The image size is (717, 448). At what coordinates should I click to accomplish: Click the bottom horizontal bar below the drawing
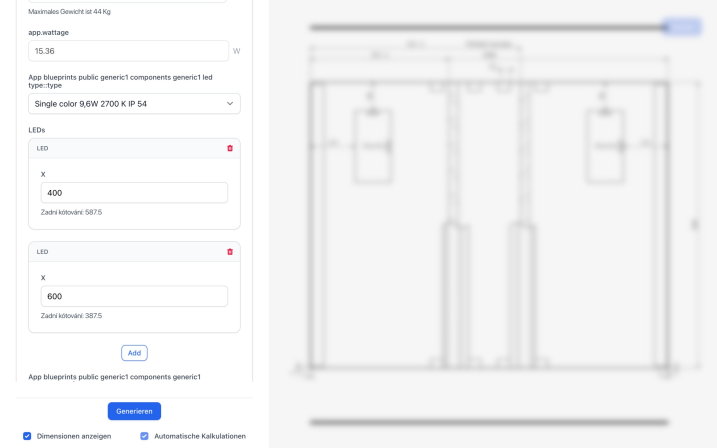pyautogui.click(x=489, y=422)
